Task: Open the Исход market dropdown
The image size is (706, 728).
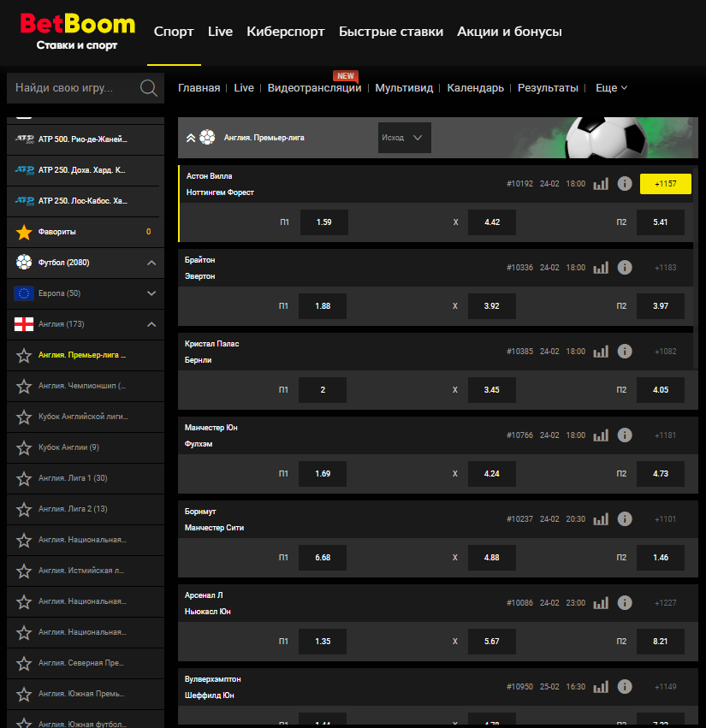Action: tap(405, 138)
